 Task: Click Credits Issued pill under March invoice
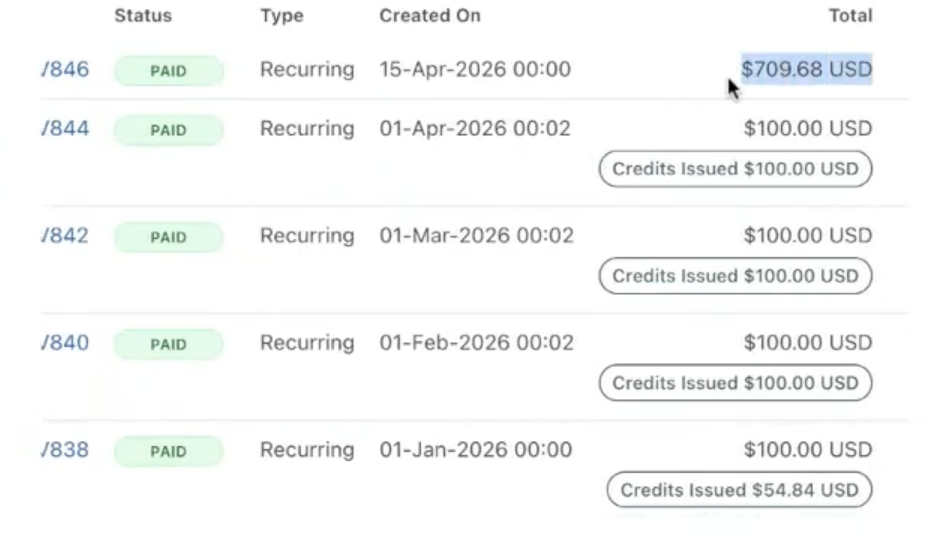[x=735, y=276]
